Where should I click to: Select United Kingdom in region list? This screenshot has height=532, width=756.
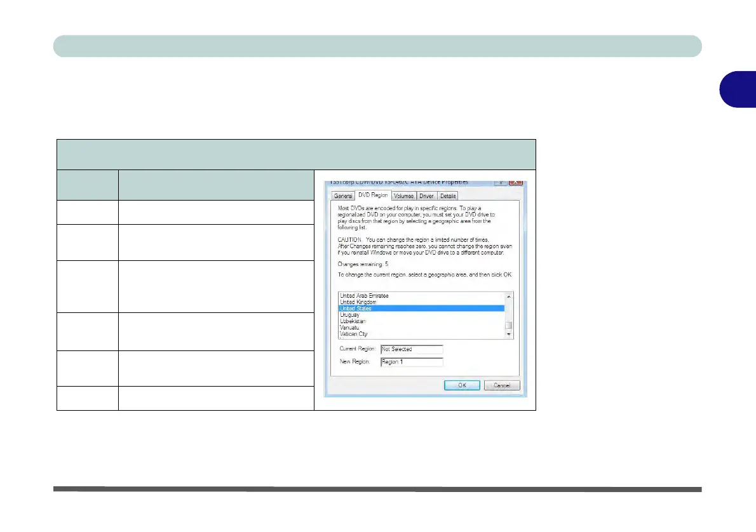click(x=421, y=302)
